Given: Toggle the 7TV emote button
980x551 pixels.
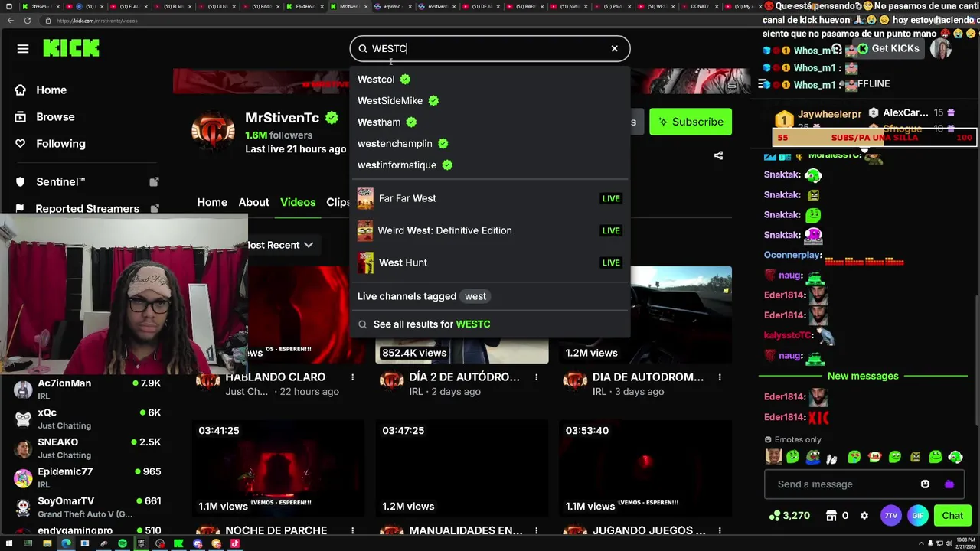Looking at the screenshot, I should point(891,516).
